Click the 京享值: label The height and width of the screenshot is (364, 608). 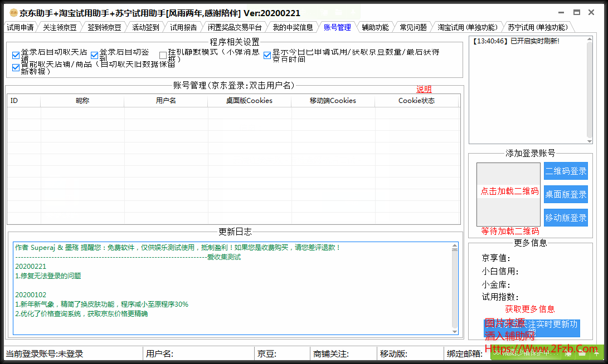click(496, 258)
